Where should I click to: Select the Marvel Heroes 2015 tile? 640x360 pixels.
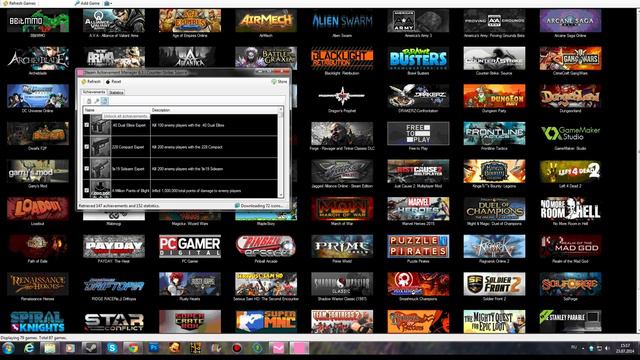418,209
